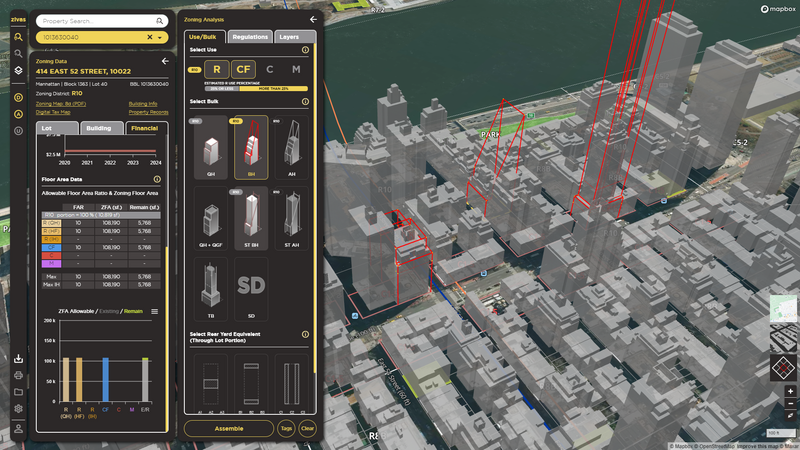Click the blue CF bar in chart
Image resolution: width=800 pixels, height=450 pixels.
[x=105, y=381]
